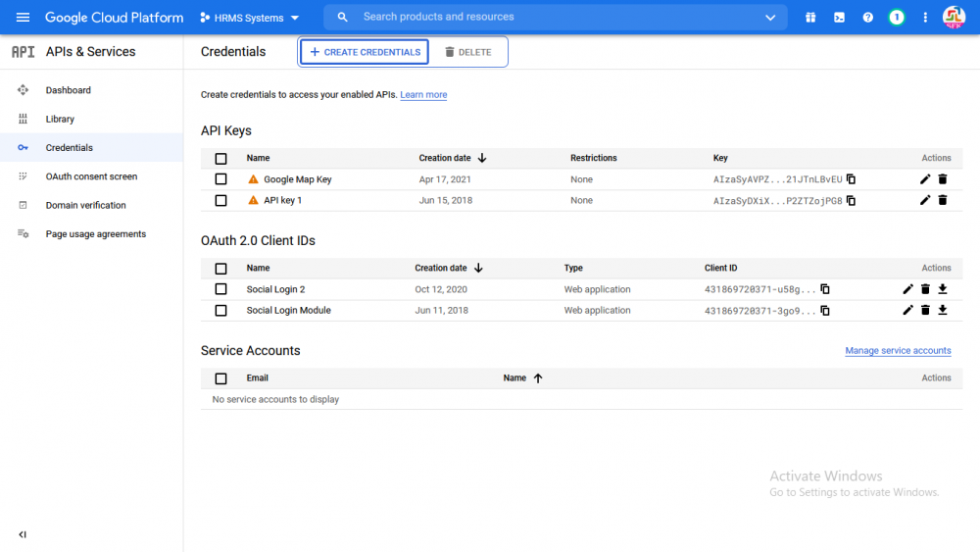This screenshot has width=980, height=552.
Task: Copy the Social Login Module client ID
Action: click(825, 311)
